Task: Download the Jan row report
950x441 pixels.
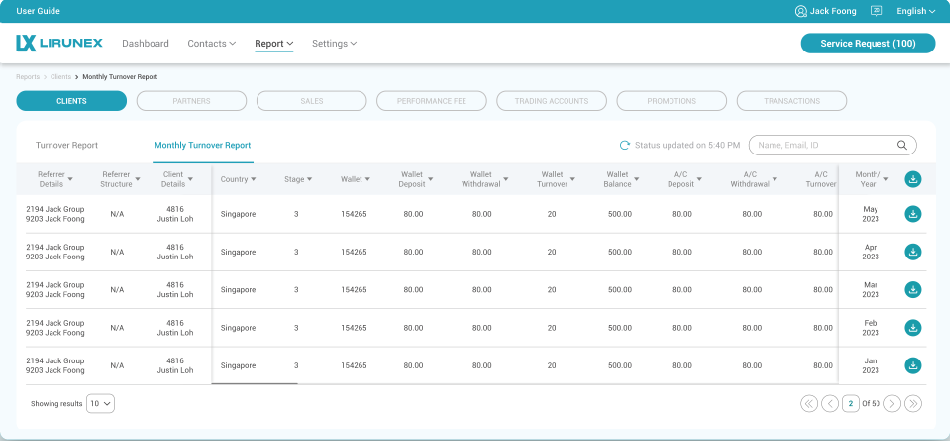Action: tap(912, 365)
